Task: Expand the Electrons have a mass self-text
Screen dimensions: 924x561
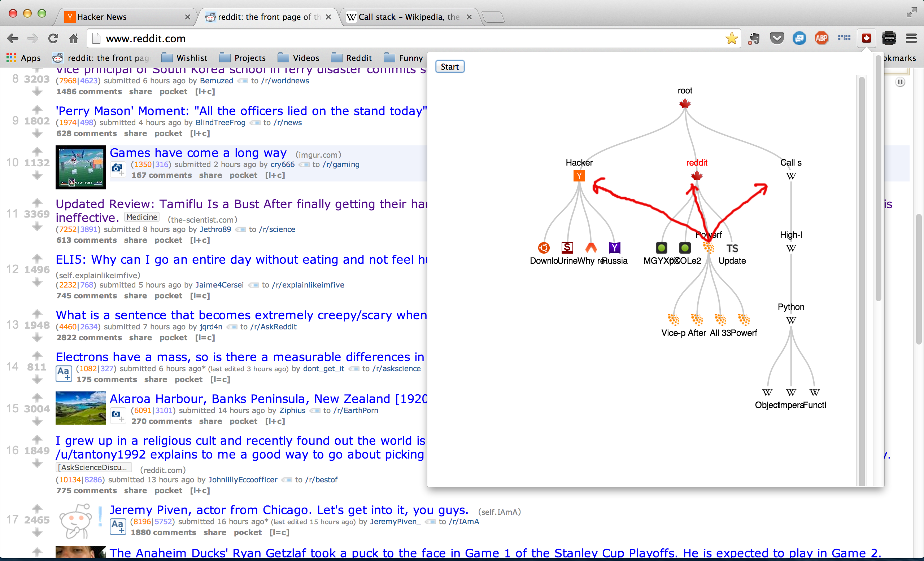Action: (x=64, y=373)
